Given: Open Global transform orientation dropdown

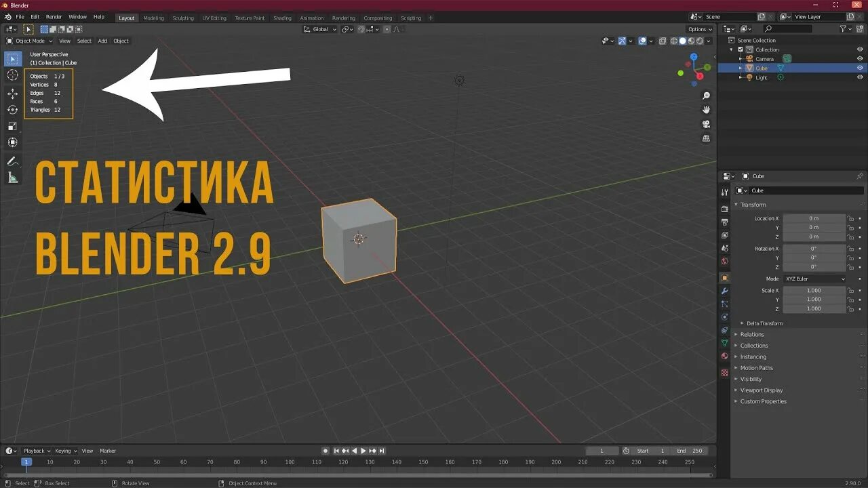Looking at the screenshot, I should click(319, 29).
